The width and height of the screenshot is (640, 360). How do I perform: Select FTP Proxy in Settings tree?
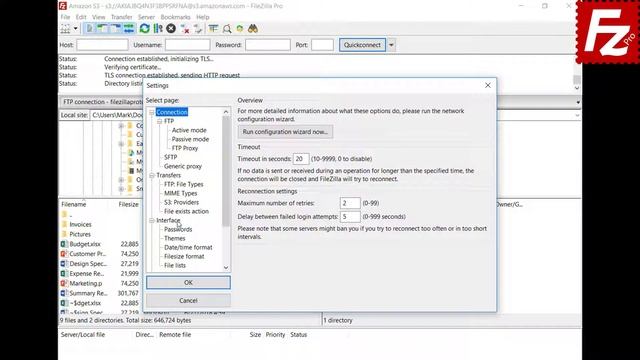coord(185,148)
